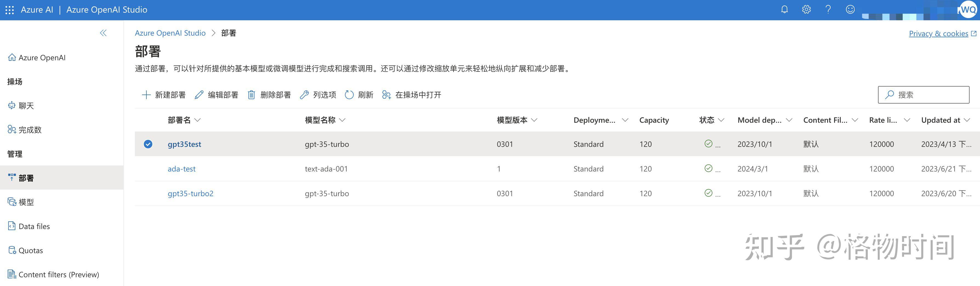
Task: Click the Azure OpenAI Studio breadcrumb link
Action: click(x=170, y=33)
